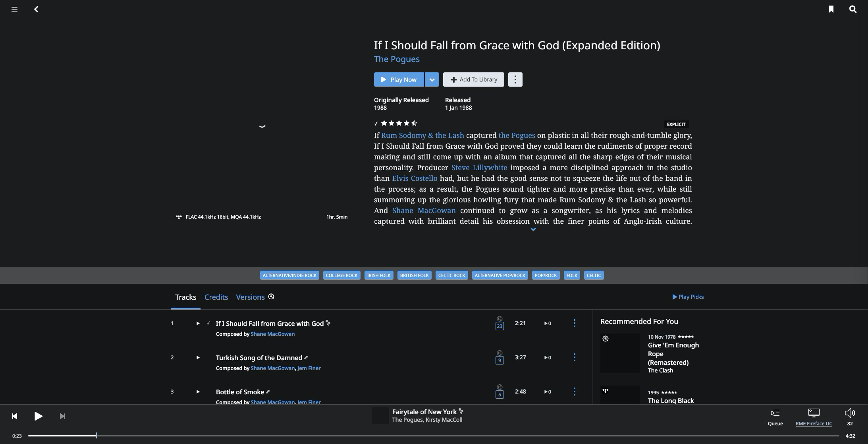Toggle the checkmark on track 1
868x444 pixels.
pyautogui.click(x=208, y=324)
